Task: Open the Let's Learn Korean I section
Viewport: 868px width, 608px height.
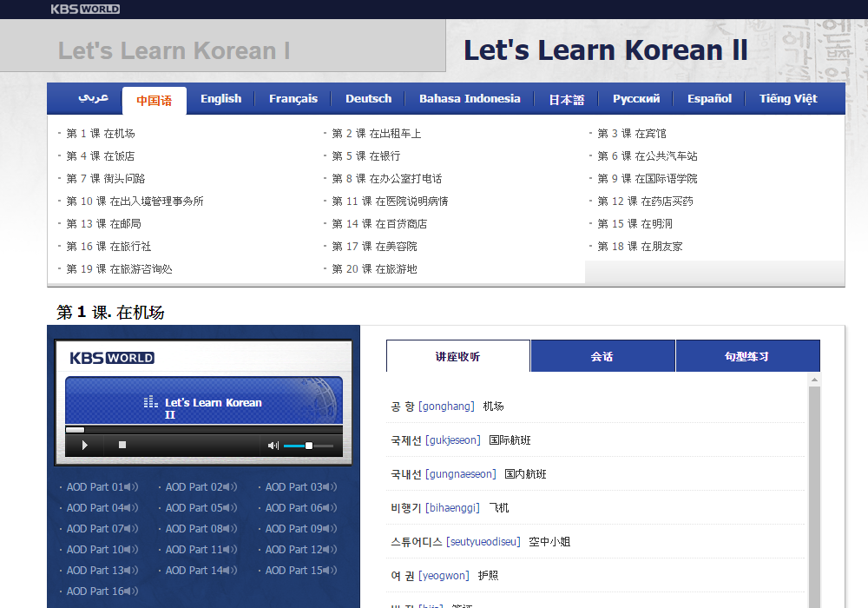Action: tap(174, 50)
